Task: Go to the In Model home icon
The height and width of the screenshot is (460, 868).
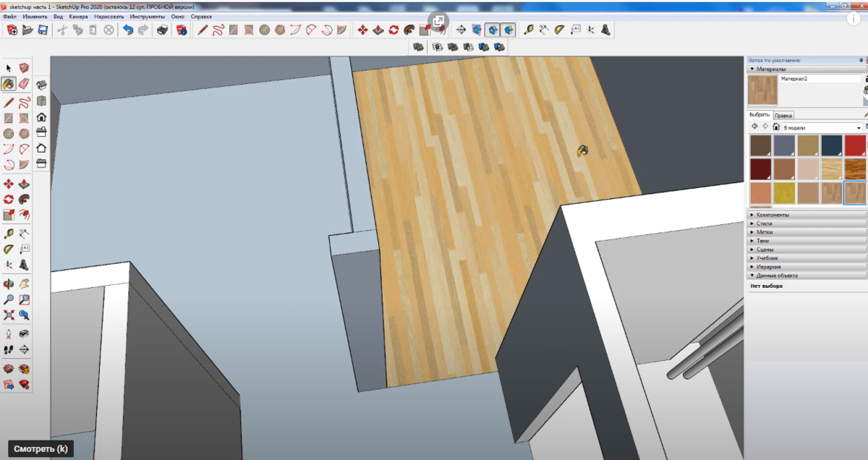Action: tap(776, 127)
